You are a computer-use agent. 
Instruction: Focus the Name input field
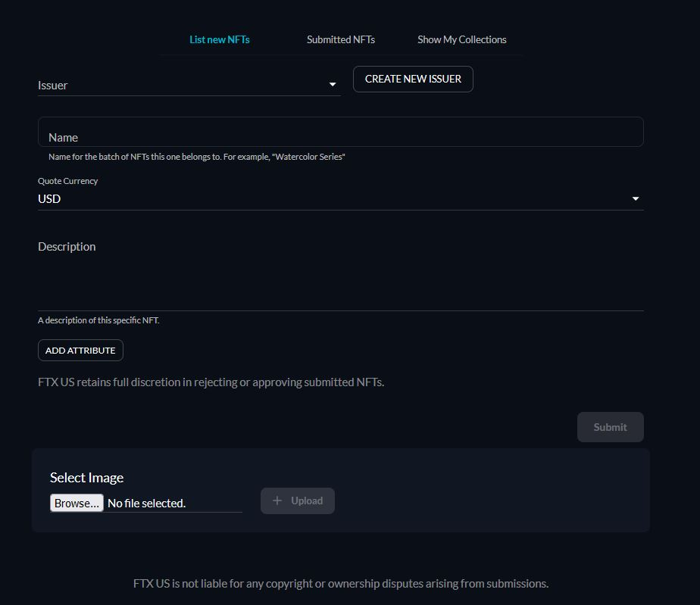coord(341,132)
